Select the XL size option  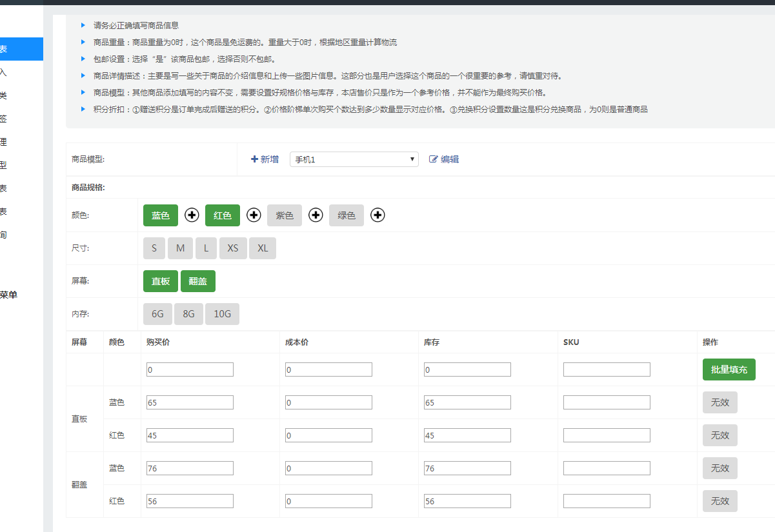[263, 248]
